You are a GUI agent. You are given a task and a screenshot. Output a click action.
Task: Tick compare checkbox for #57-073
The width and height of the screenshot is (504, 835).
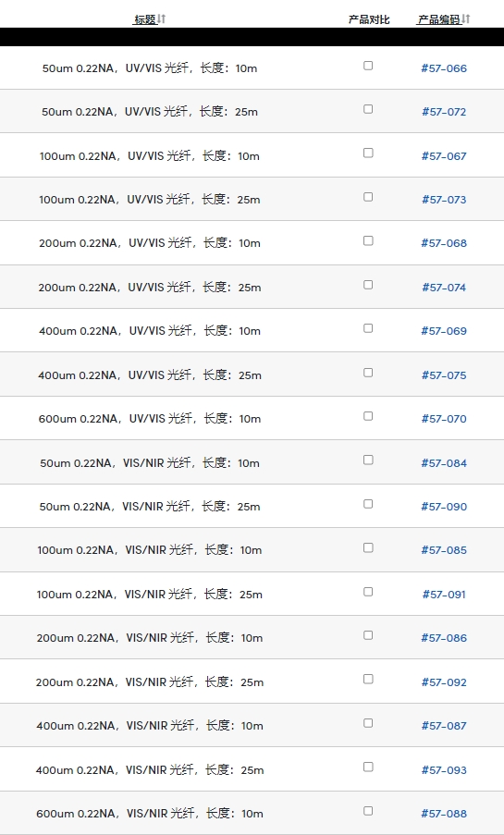368,197
